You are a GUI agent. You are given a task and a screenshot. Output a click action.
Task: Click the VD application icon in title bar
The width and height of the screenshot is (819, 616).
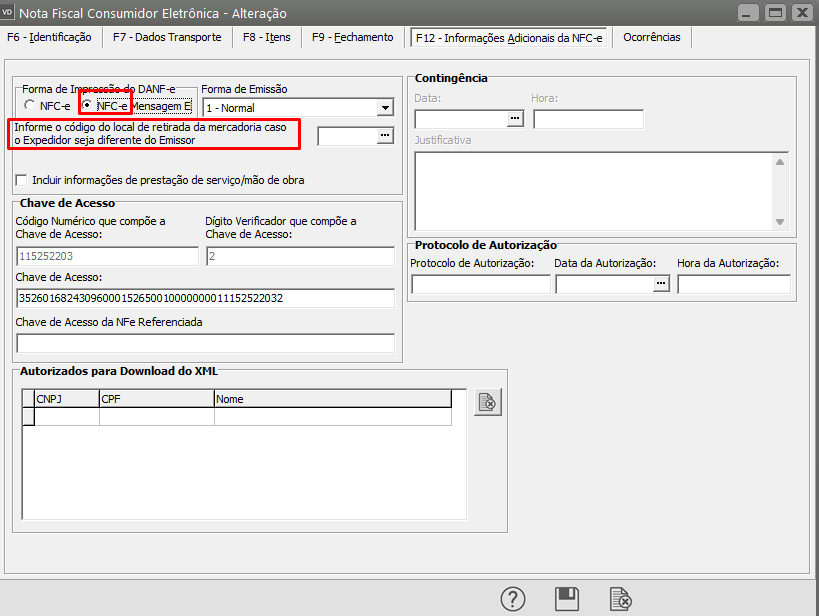[x=10, y=13]
